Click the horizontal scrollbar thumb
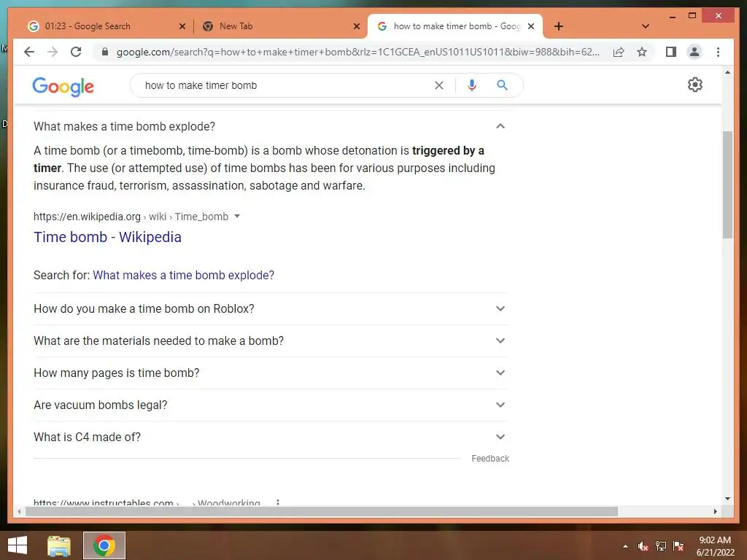 point(322,511)
